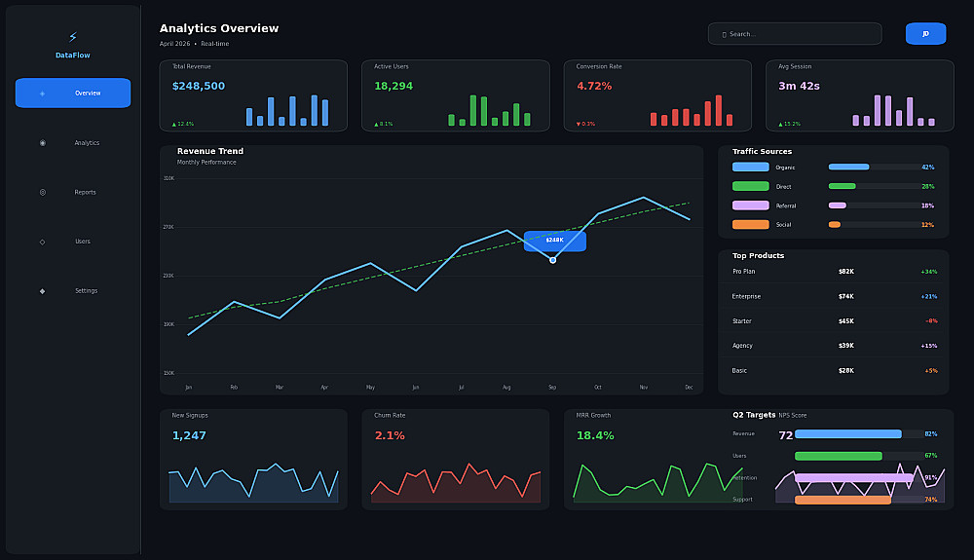Viewport: 974px width, 560px height.
Task: Select the $248K data point on chart
Action: coord(553,260)
